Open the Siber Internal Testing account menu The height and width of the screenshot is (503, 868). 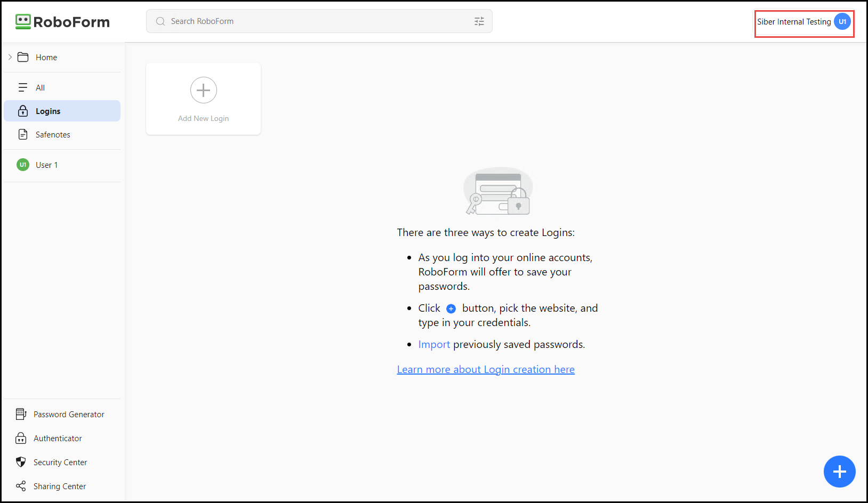pos(794,21)
